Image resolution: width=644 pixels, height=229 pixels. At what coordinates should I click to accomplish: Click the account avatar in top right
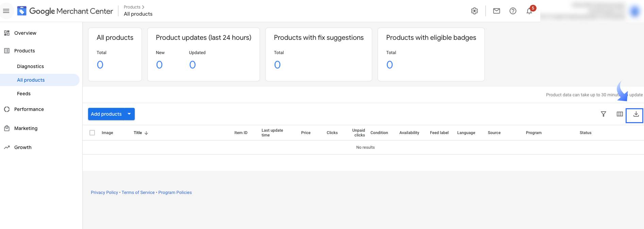click(x=634, y=11)
